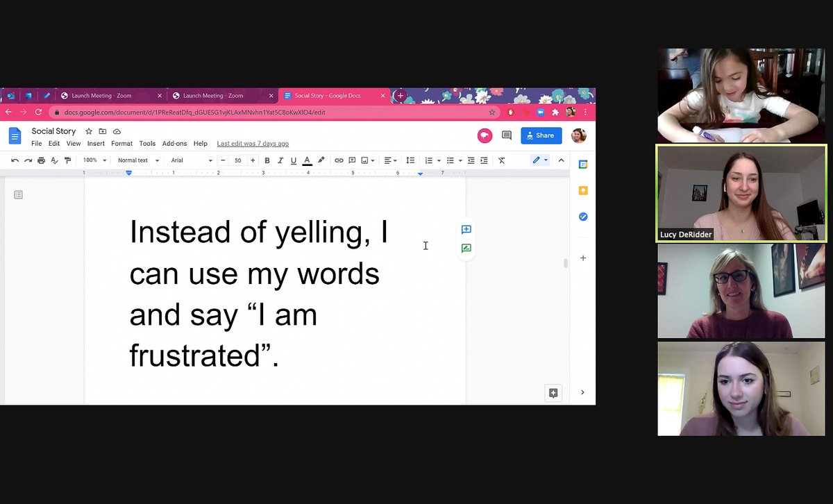Viewport: 833px width, 504px height.
Task: Decrease font size with minus button
Action: point(223,160)
